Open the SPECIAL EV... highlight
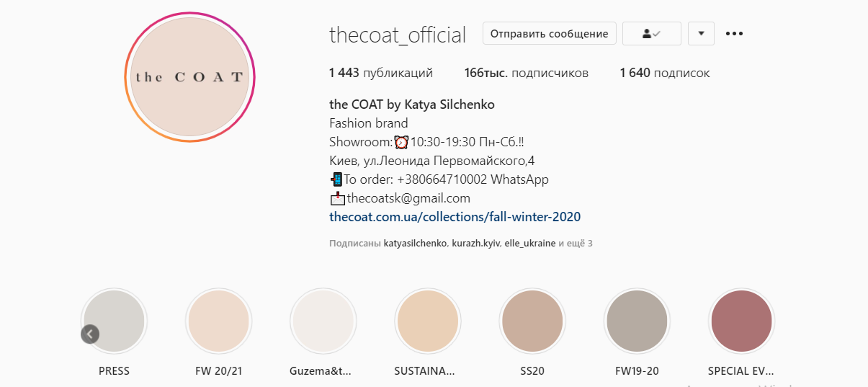The height and width of the screenshot is (387, 868). tap(741, 321)
